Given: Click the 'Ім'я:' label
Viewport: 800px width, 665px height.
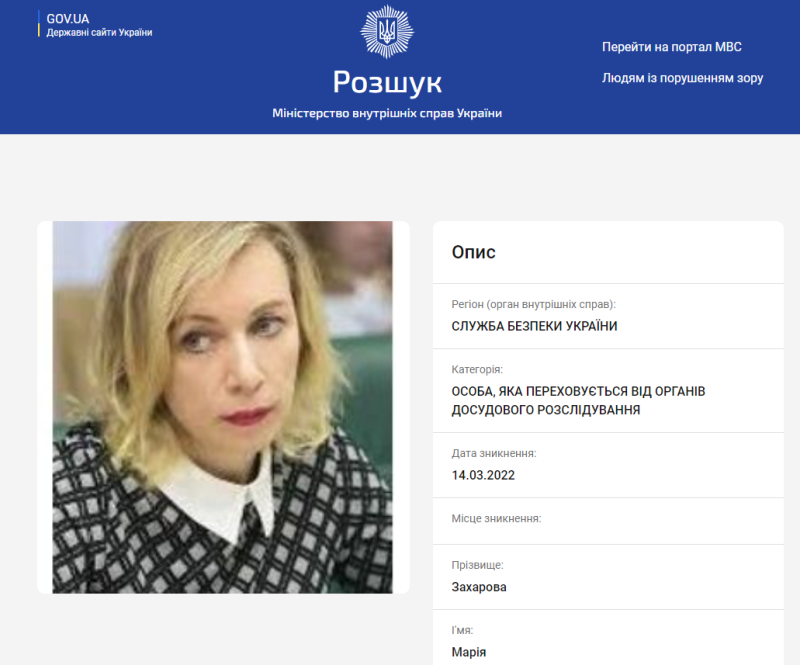Looking at the screenshot, I should coord(462,630).
